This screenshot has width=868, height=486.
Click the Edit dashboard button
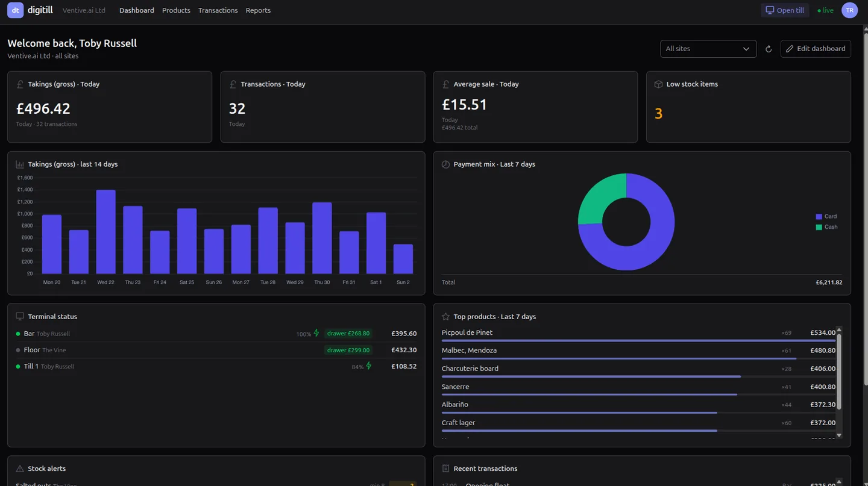[816, 49]
